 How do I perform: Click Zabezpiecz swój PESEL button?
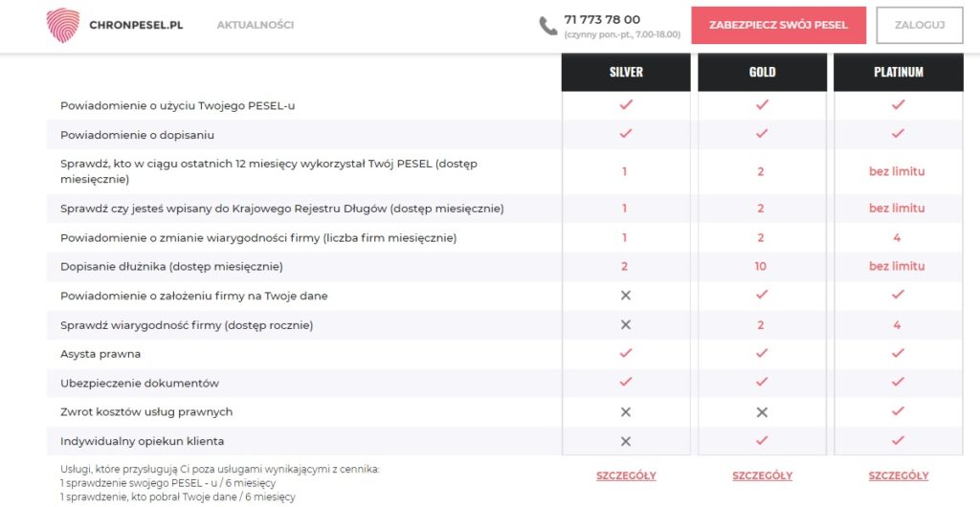pos(778,26)
